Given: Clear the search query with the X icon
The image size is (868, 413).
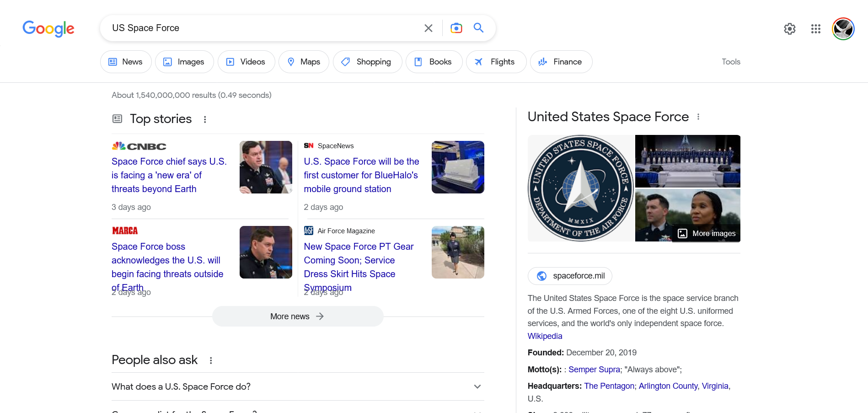Looking at the screenshot, I should 428,28.
